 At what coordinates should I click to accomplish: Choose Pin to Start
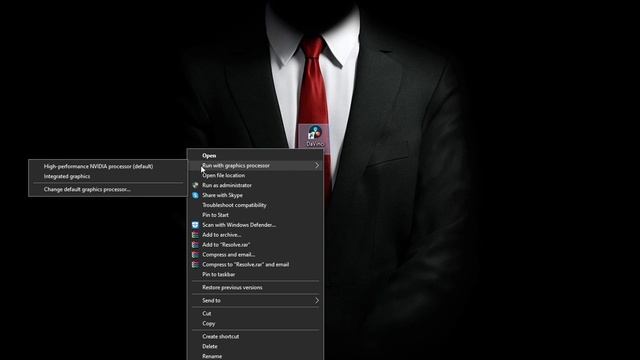(256, 215)
